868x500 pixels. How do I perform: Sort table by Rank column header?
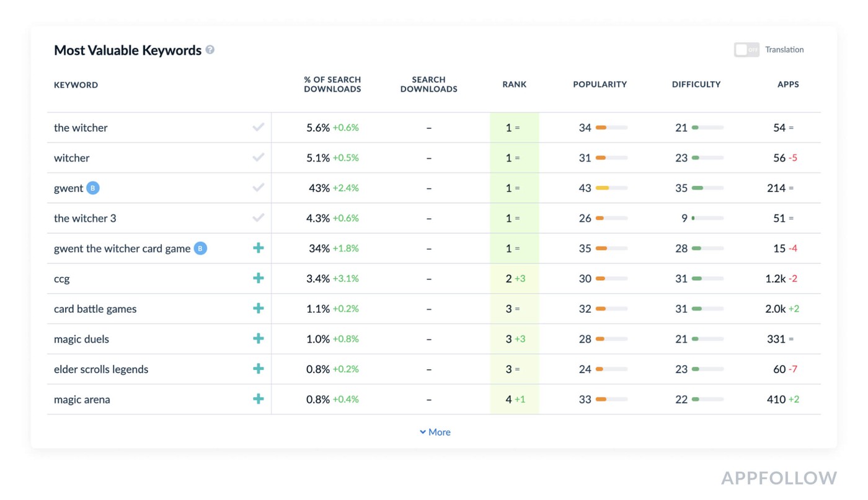click(x=514, y=84)
